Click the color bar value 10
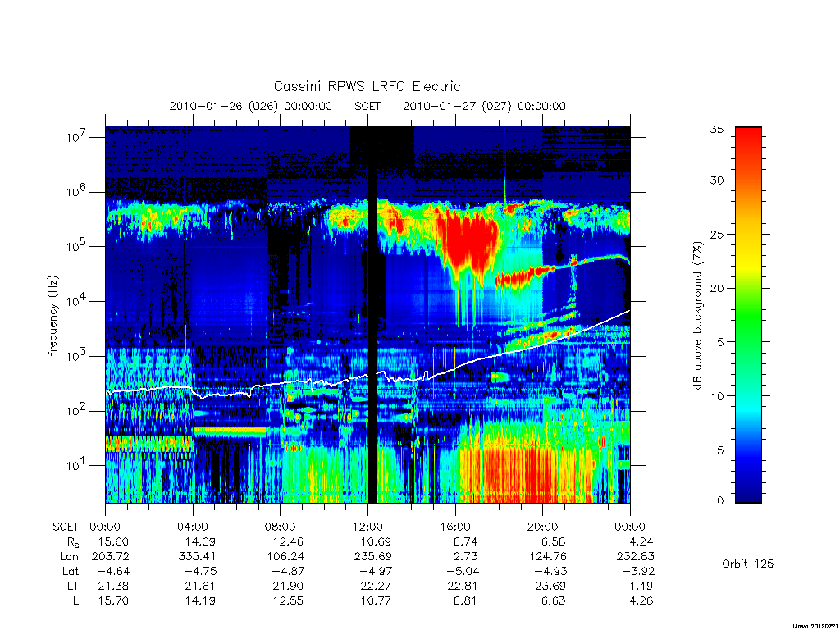This screenshot has height=630, width=840. (717, 396)
